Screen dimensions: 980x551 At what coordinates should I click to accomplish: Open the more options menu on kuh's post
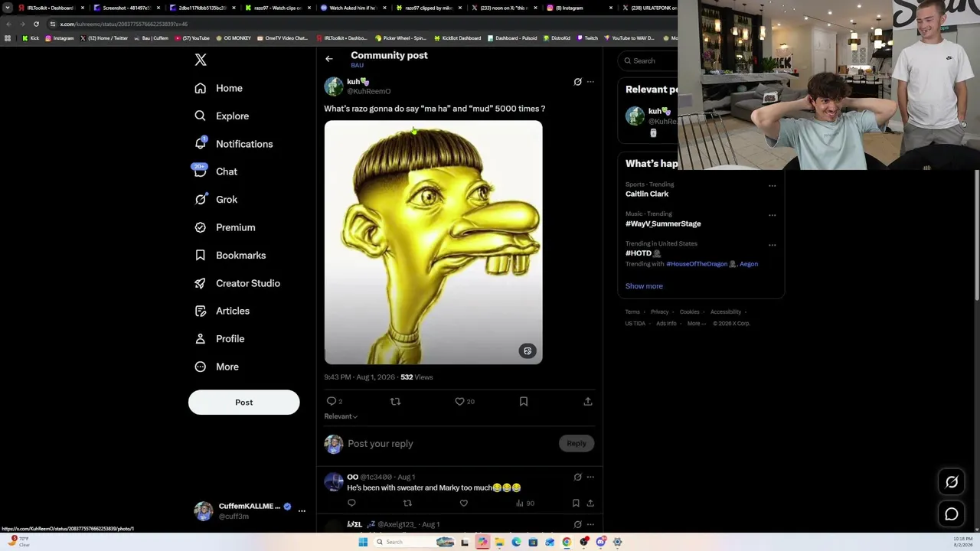(x=590, y=82)
